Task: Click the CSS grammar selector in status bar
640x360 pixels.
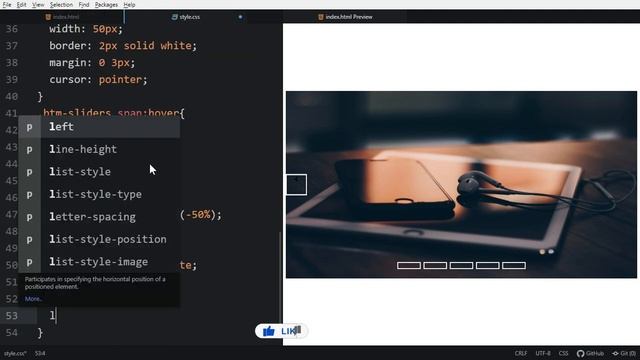Action: click(x=563, y=353)
